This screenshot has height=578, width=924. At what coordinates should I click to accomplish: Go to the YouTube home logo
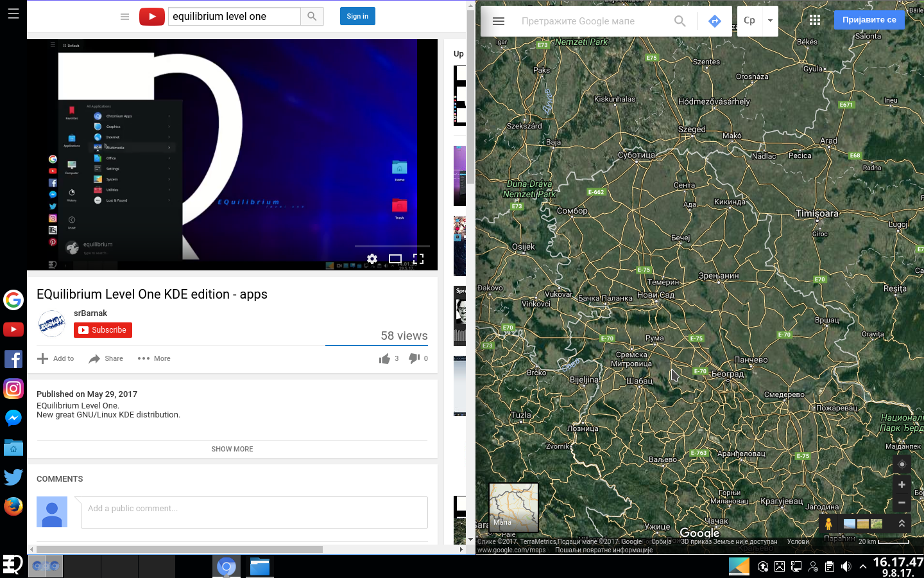click(x=152, y=17)
